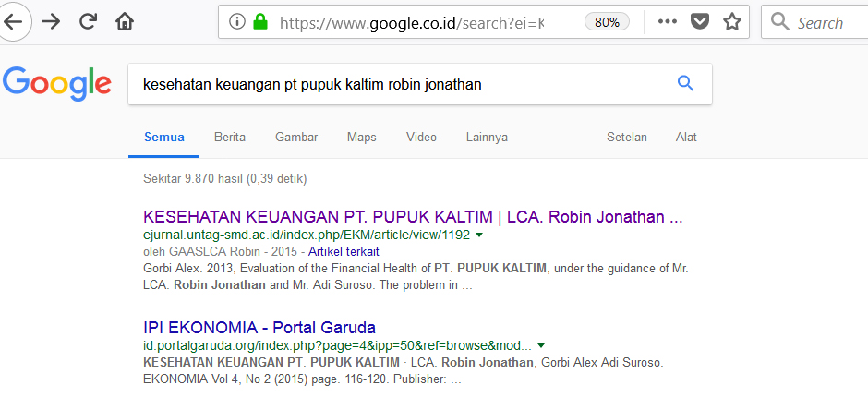Bookmark this page with the star icon

click(x=732, y=22)
